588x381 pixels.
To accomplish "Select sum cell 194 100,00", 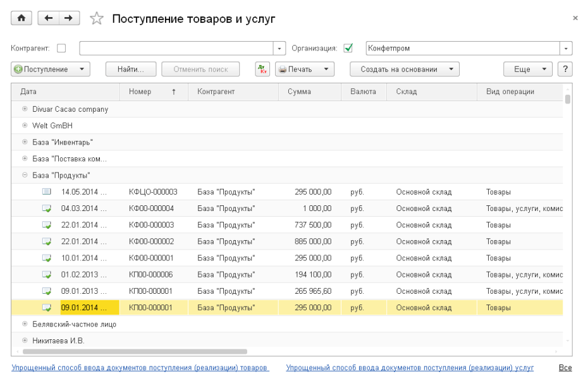I will (310, 274).
